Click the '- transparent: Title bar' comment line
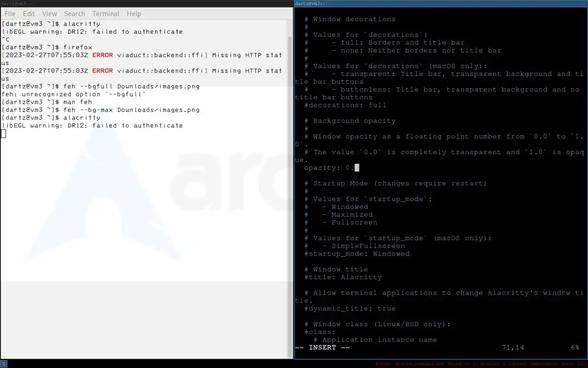The height and width of the screenshot is (368, 588). coord(439,78)
